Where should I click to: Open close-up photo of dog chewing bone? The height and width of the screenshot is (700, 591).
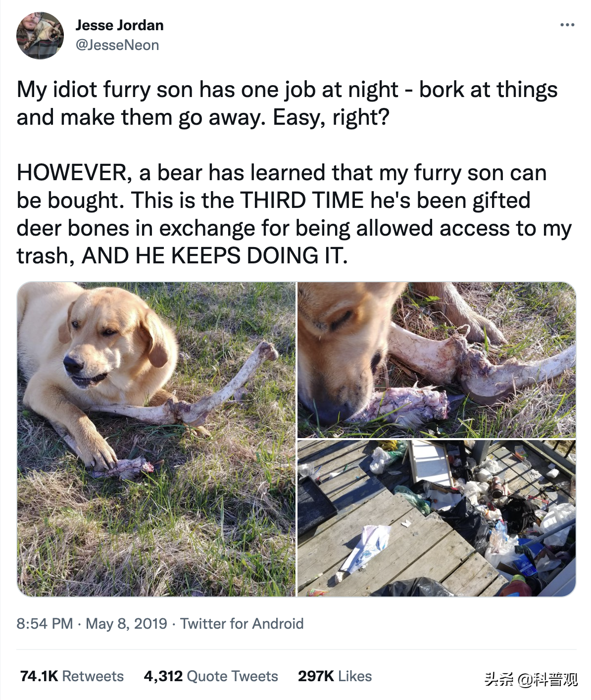pos(437,360)
